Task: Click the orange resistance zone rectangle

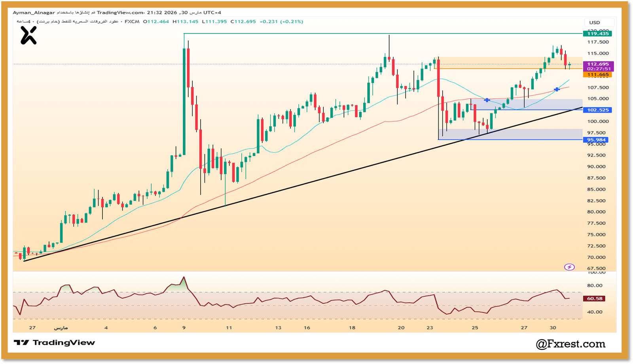Action: click(506, 63)
